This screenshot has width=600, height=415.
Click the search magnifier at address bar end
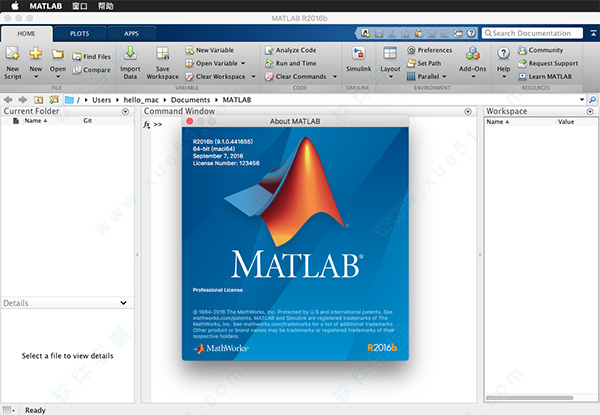(x=592, y=100)
